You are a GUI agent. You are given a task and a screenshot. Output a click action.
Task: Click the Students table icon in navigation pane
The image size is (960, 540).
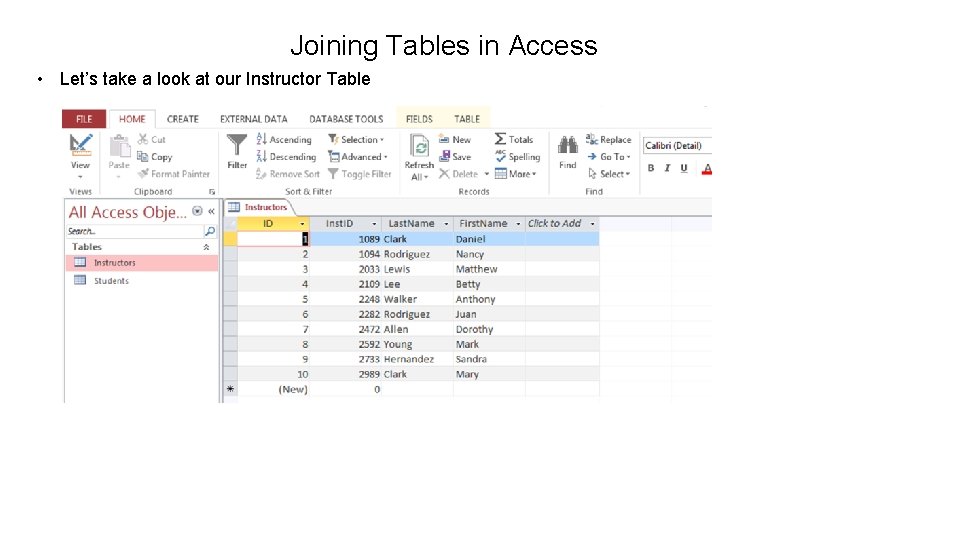80,280
